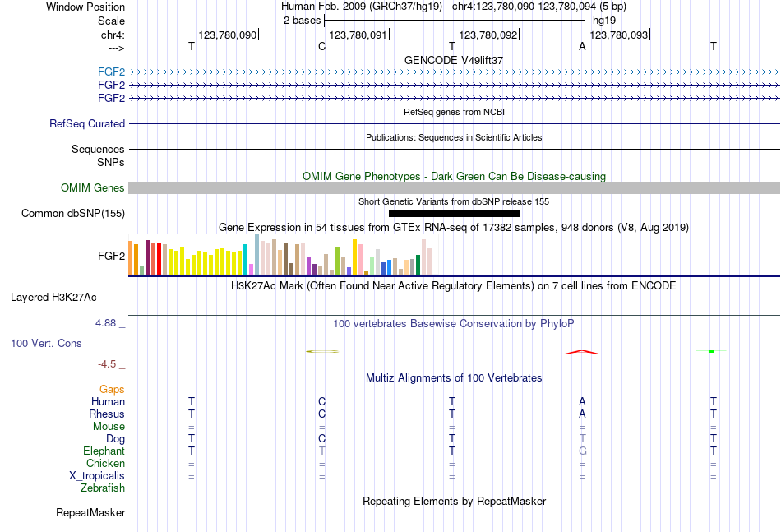Click position label 123,780,092 in the ruler

pyautogui.click(x=488, y=35)
